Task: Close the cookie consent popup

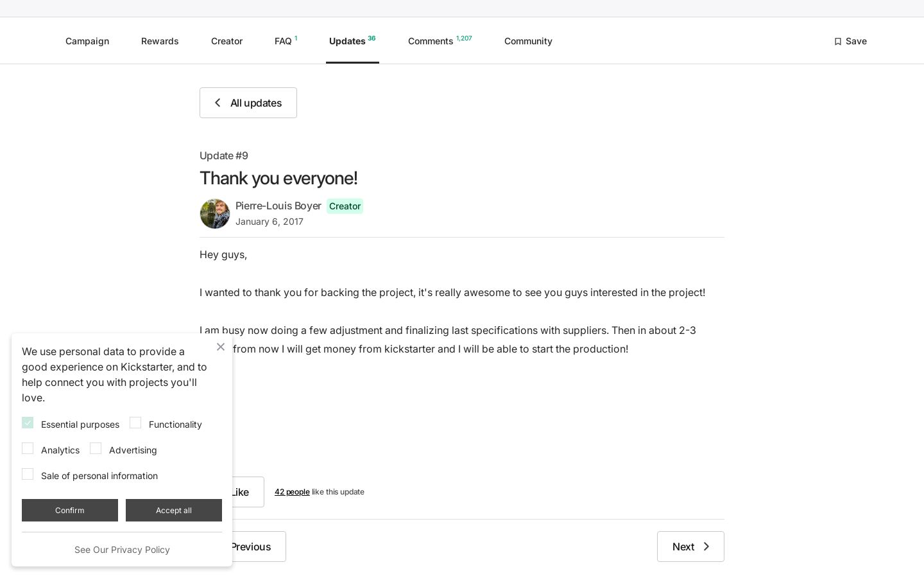Action: click(x=221, y=347)
